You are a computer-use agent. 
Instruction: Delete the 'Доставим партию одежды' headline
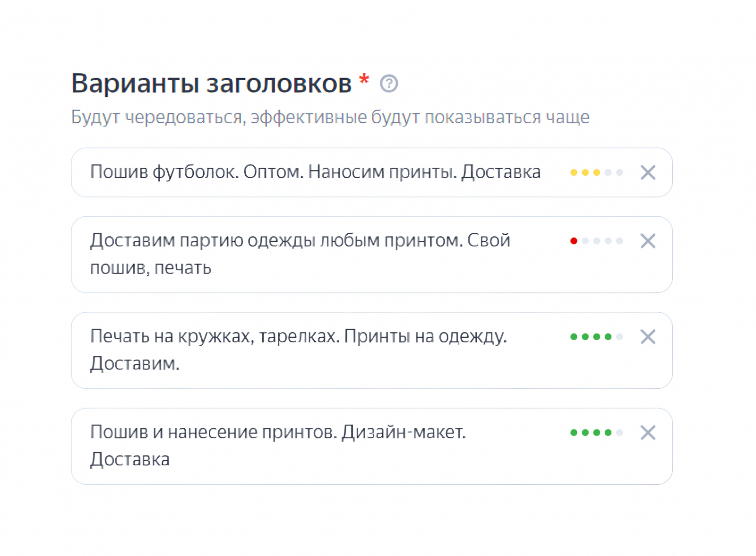(648, 241)
